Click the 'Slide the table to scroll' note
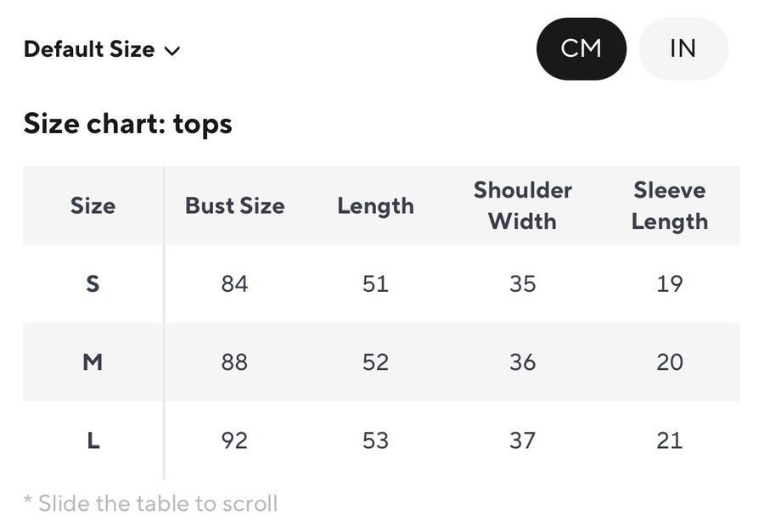764x532 pixels. click(150, 503)
